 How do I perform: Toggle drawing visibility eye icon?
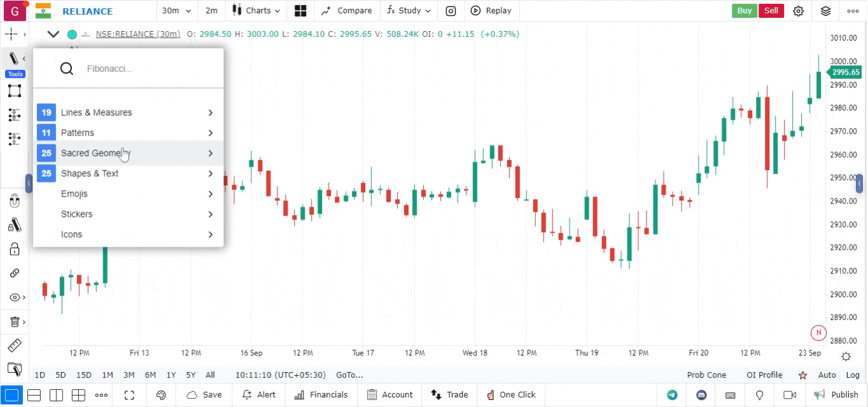point(15,297)
